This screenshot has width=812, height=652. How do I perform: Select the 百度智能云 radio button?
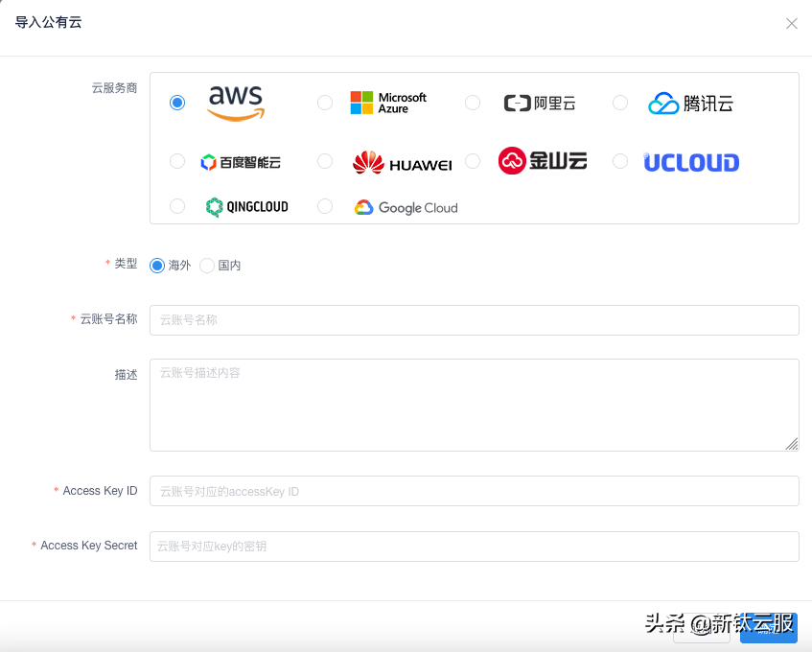177,161
